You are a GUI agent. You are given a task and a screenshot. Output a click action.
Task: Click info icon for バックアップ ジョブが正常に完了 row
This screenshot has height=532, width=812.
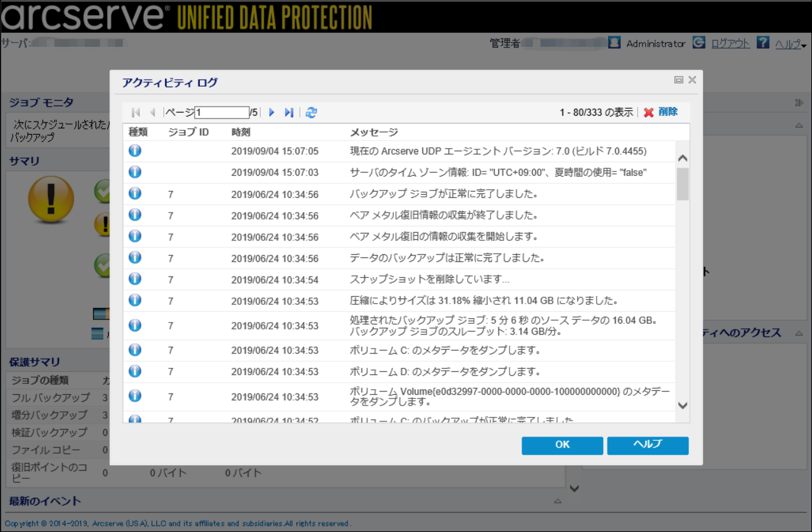coord(135,194)
